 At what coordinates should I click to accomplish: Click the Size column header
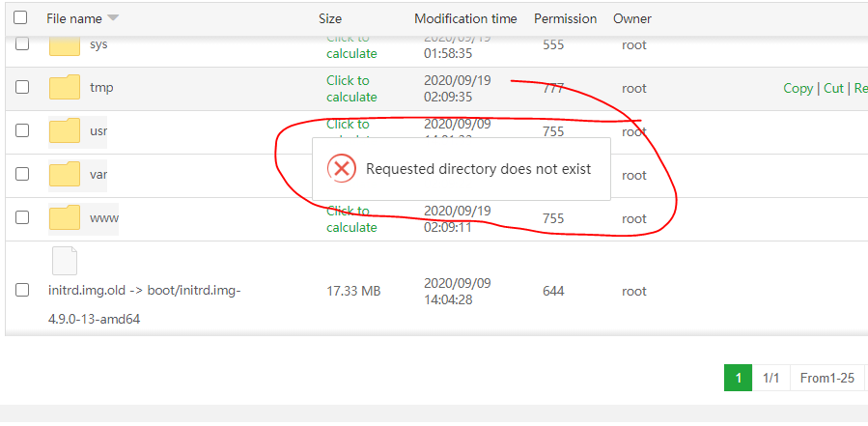[330, 18]
